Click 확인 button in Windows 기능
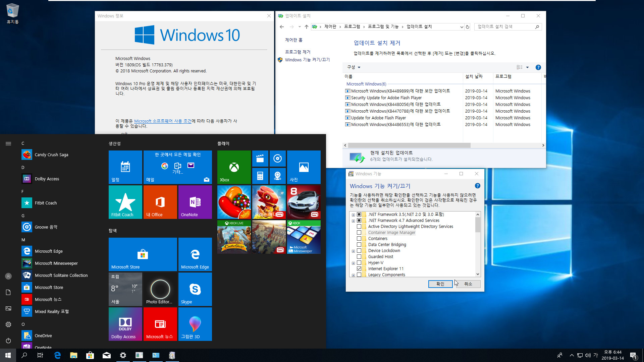 click(x=440, y=284)
